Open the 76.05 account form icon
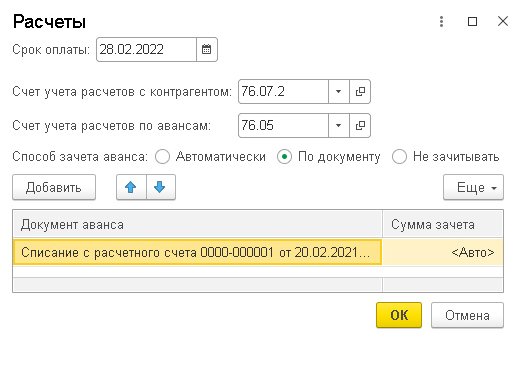Screen dimensions: 524x369 360,125
